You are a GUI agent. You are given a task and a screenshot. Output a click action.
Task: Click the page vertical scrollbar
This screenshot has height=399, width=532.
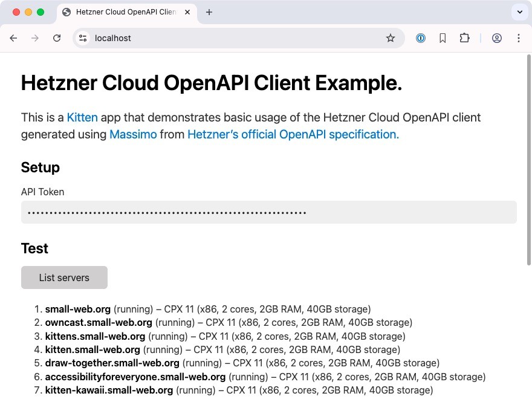pyautogui.click(x=529, y=163)
